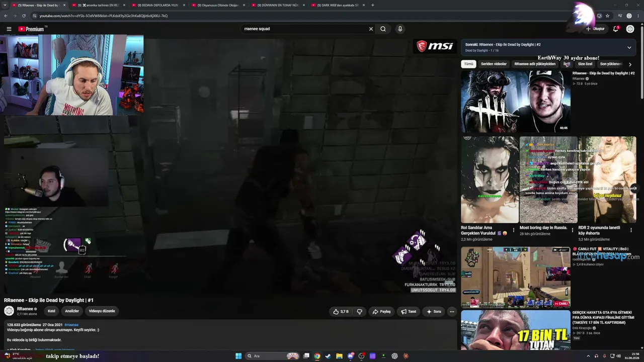The image size is (644, 362).
Task: Dislike the video
Action: [359, 312]
